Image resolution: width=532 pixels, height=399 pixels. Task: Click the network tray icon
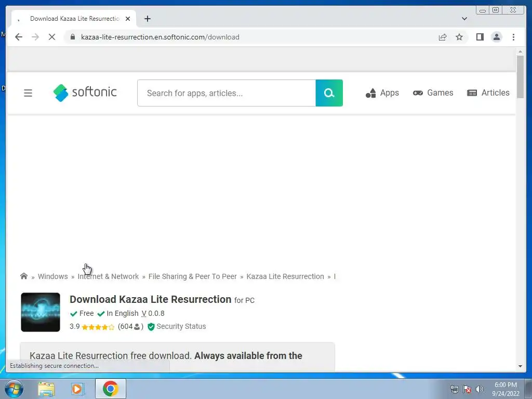(454, 389)
